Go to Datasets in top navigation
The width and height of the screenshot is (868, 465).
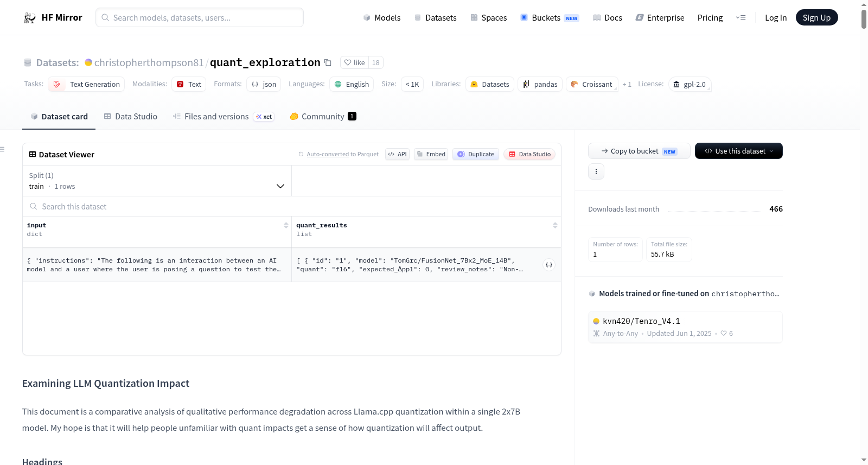point(436,17)
